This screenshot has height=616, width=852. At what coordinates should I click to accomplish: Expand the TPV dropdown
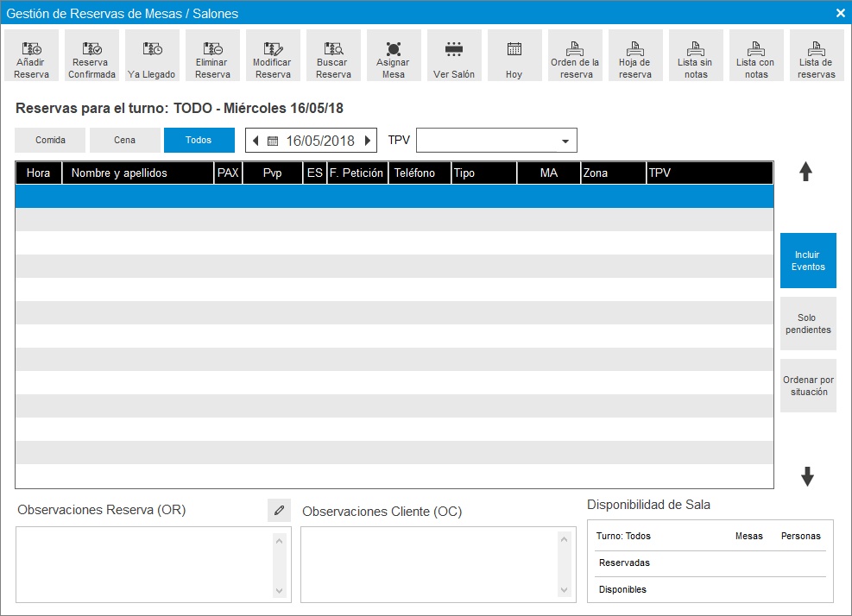coord(565,141)
